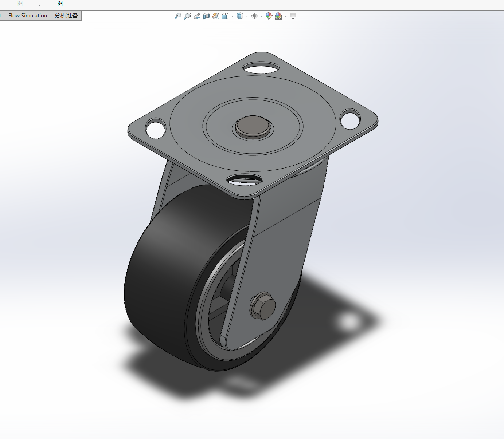This screenshot has width=504, height=439.
Task: Click the Hide/Show Items eye icon
Action: [254, 16]
